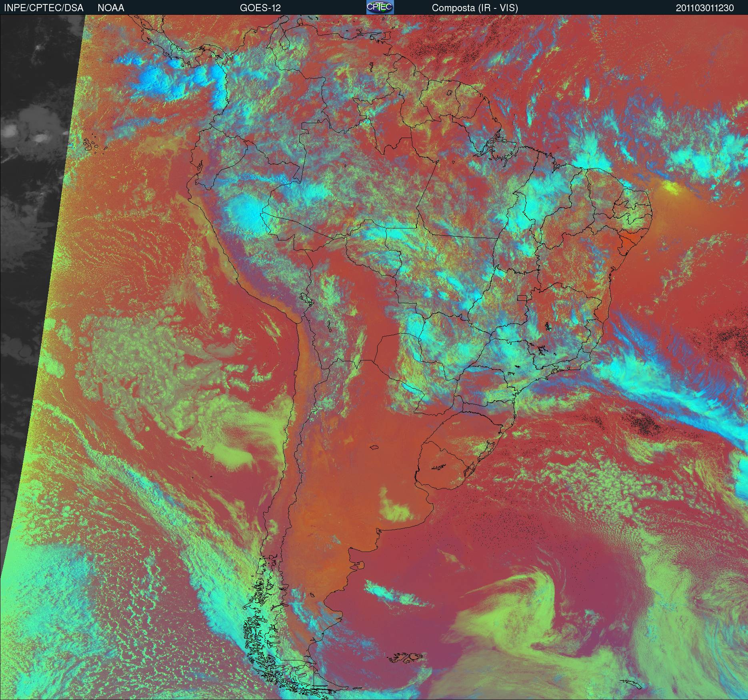
Task: Click the GOES-12 satellite label
Action: tap(260, 8)
